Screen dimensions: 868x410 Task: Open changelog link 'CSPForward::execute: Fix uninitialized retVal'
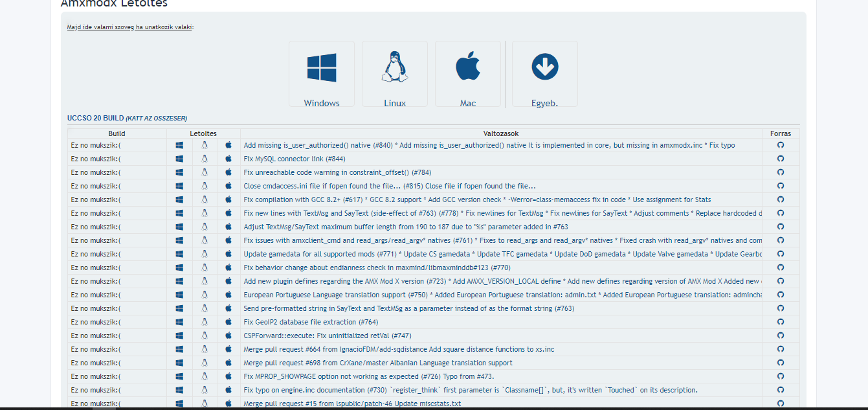pos(328,336)
